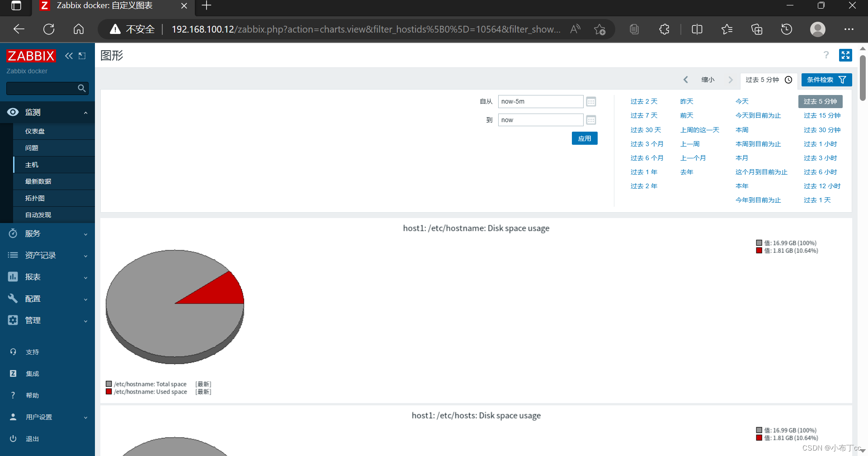Open browser settings ellipsis menu
Screen dimensions: 868x456
pos(849,29)
